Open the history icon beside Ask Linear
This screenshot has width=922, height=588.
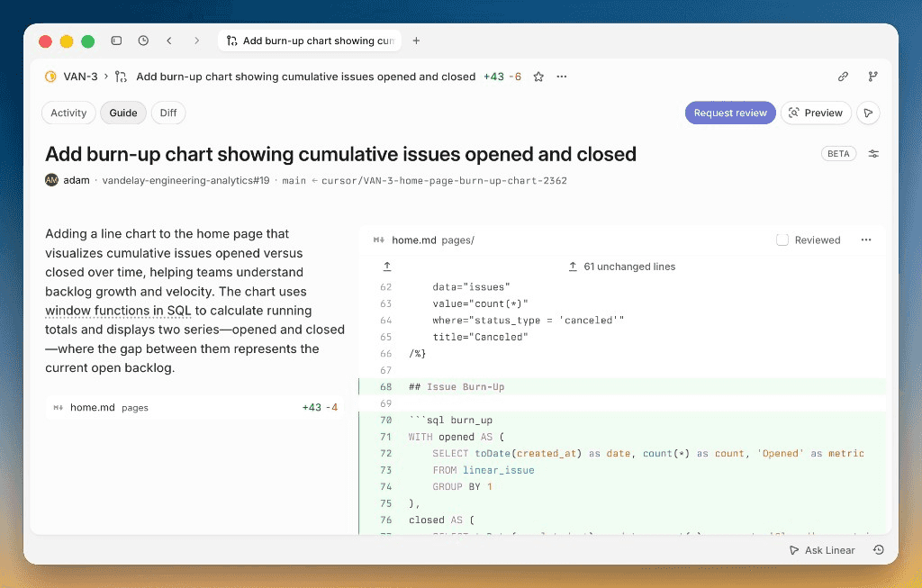[879, 550]
